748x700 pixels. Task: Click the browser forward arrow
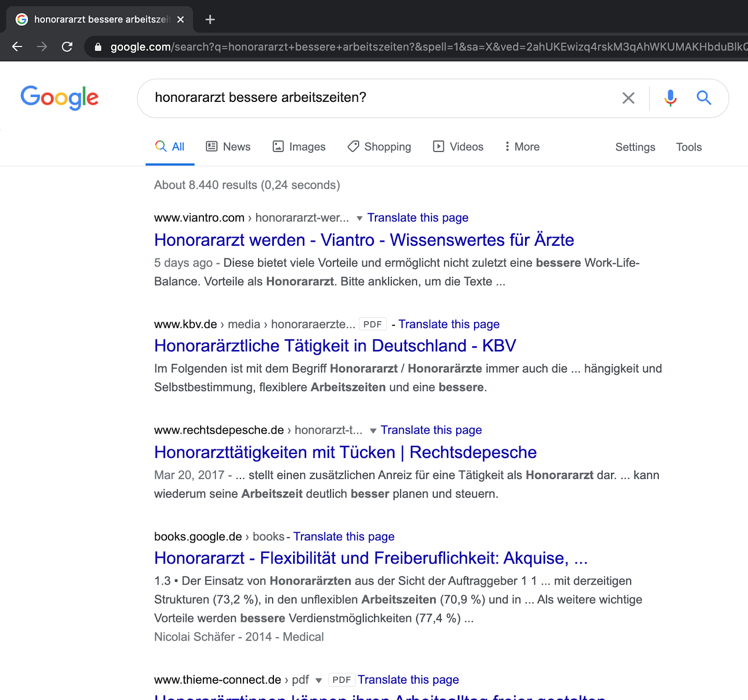coord(42,47)
